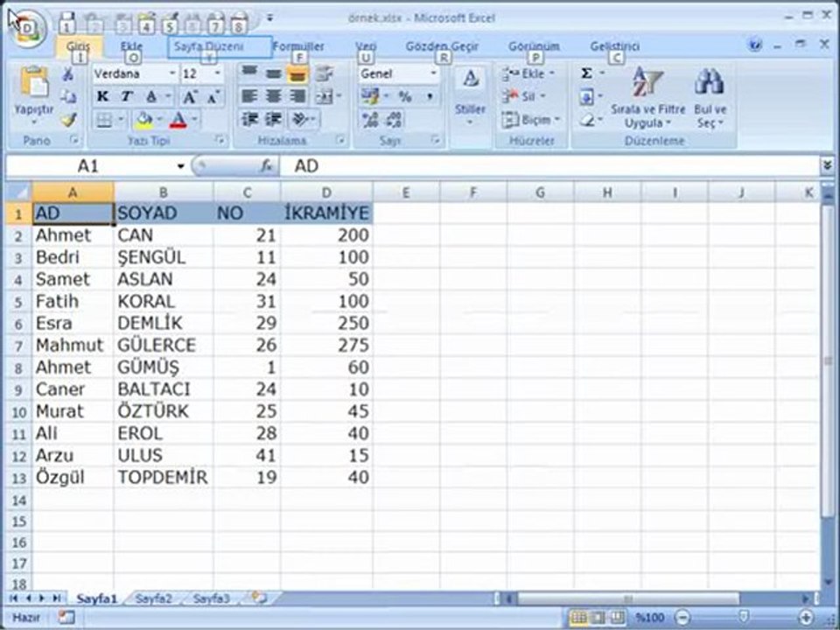Click the insert function fx button
Image resolution: width=840 pixels, height=630 pixels.
pos(266,166)
